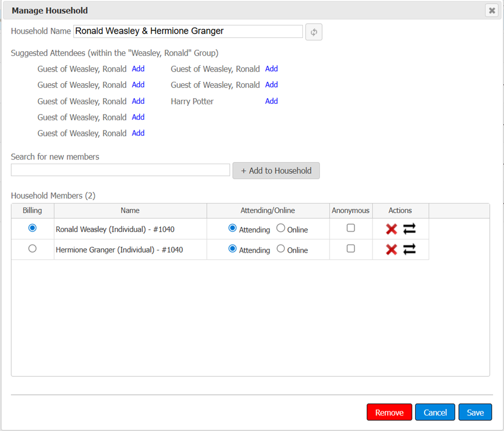Remove Ronald Weasley with the red X
This screenshot has height=431, width=504.
391,229
